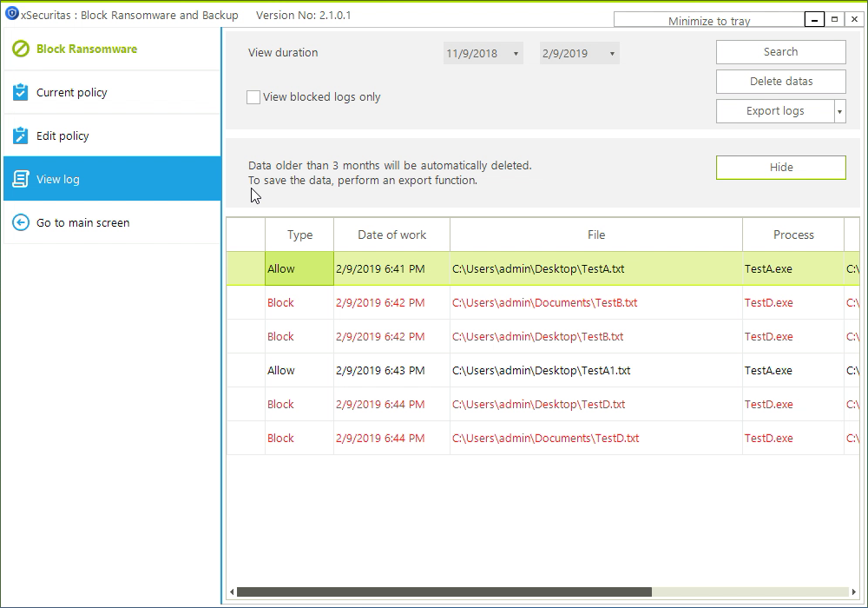This screenshot has height=608, width=868.
Task: Click the 2/9/2019 6:43 PM date cell
Action: [392, 371]
